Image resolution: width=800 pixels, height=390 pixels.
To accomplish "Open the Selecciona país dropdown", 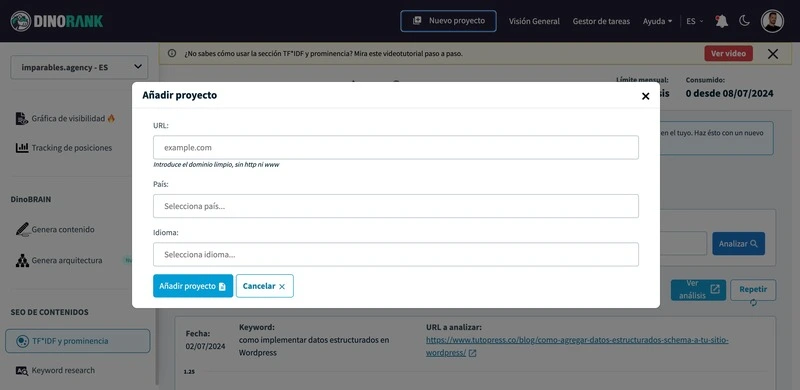I will (395, 206).
